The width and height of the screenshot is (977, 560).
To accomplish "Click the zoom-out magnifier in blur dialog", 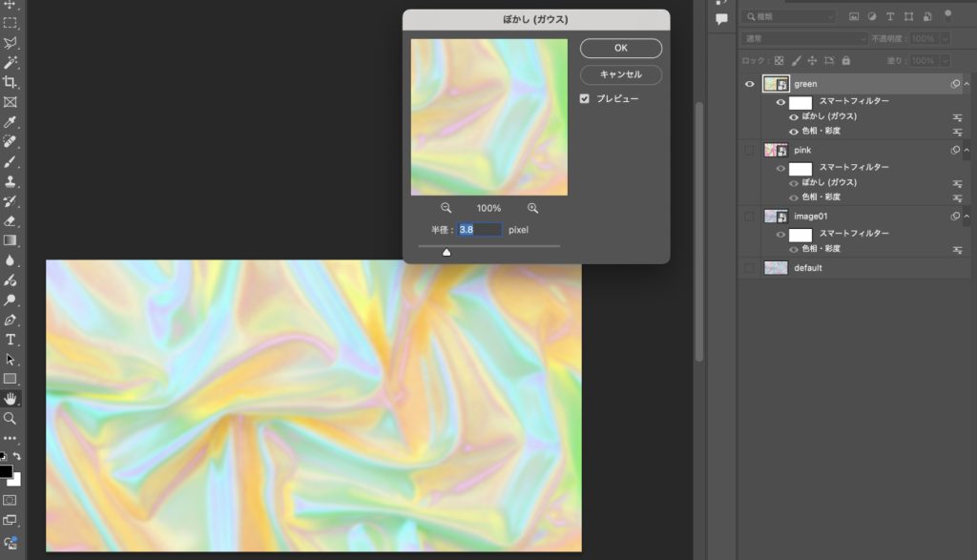I will coord(446,208).
